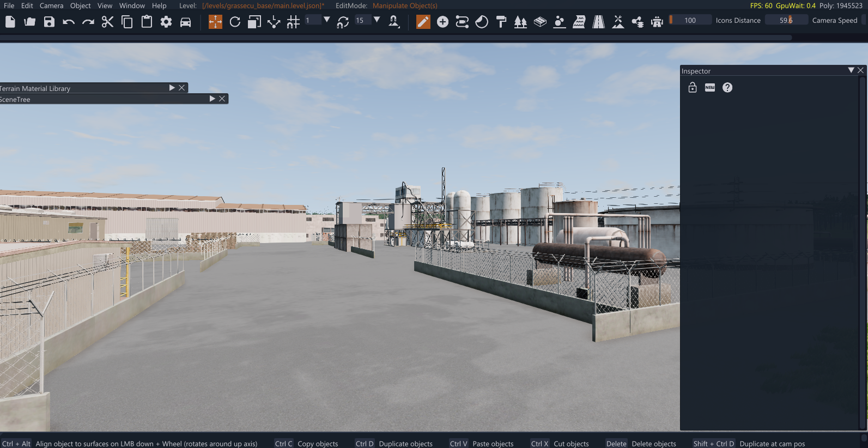This screenshot has height=448, width=868.
Task: Click the Inspector panel scrollbar
Action: tap(862, 252)
